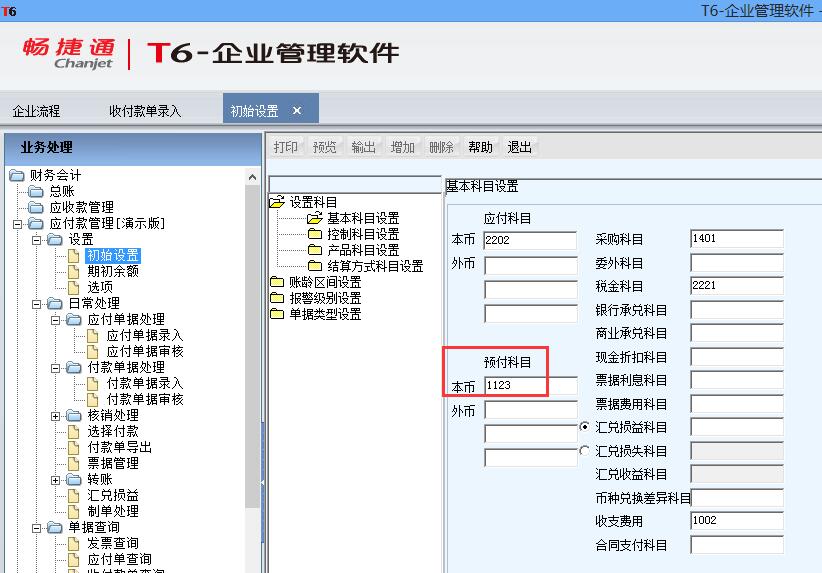Click the open folder icon of 基本科目设置

click(x=315, y=218)
